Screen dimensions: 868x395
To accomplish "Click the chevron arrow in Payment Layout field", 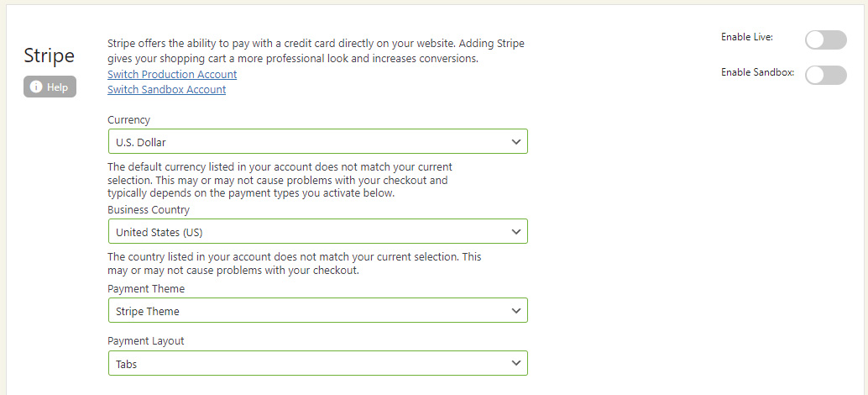I will 516,363.
